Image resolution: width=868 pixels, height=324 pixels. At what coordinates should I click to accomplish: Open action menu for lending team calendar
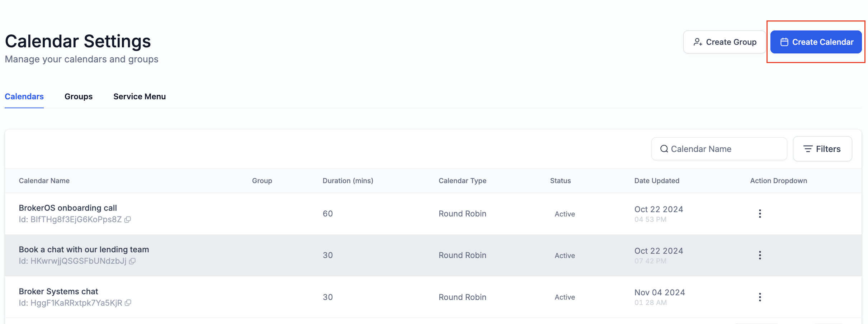click(x=760, y=255)
